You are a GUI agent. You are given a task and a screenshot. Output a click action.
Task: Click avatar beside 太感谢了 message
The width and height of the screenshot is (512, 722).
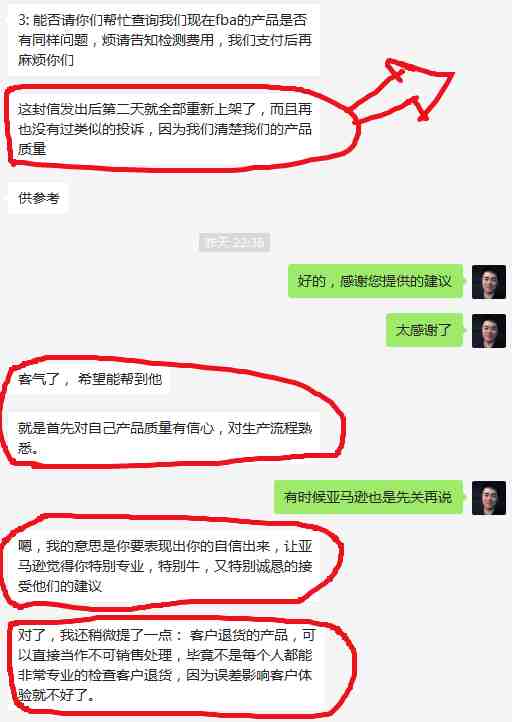(x=489, y=331)
